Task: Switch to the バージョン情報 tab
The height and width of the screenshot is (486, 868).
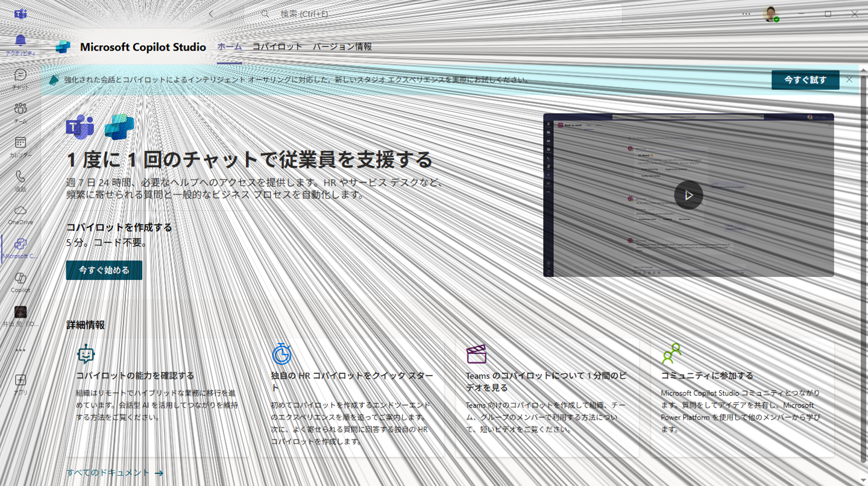Action: pyautogui.click(x=342, y=46)
